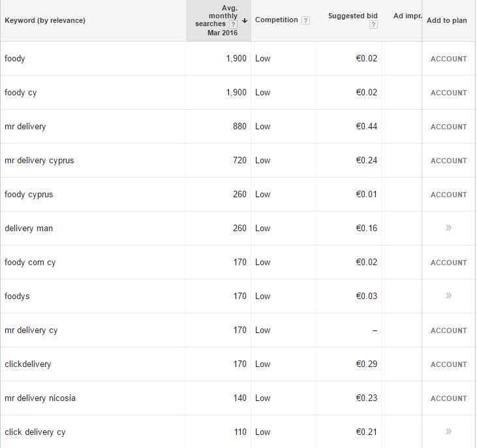The height and width of the screenshot is (448, 477).
Task: Click the 1,900 searches cell for 'foody cy'
Action: click(x=236, y=93)
